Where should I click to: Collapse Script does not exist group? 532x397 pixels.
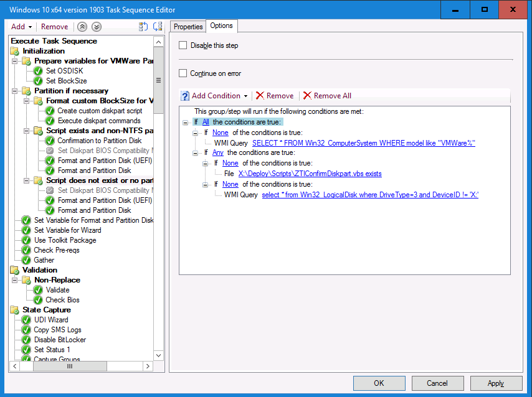click(26, 180)
